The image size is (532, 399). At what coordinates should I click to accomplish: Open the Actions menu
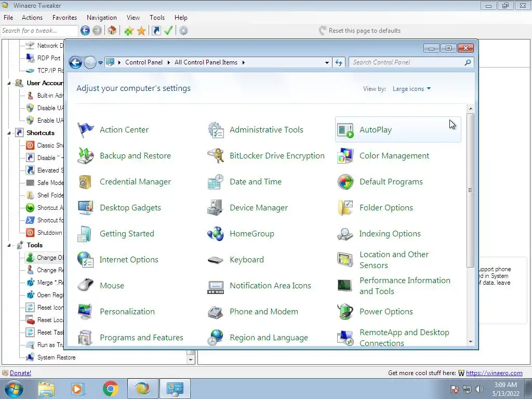32,18
